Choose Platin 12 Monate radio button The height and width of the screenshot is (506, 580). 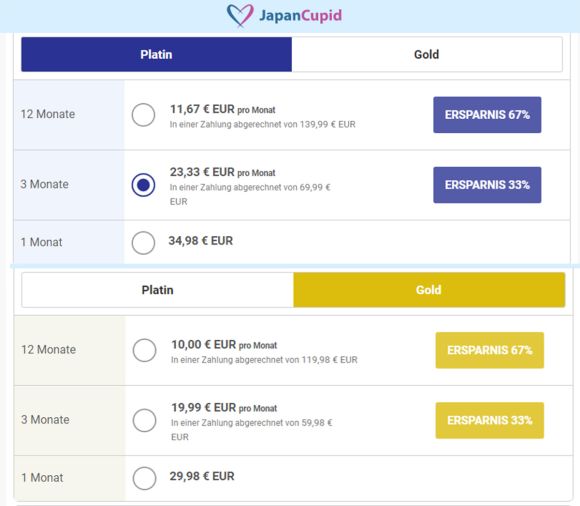(x=143, y=115)
